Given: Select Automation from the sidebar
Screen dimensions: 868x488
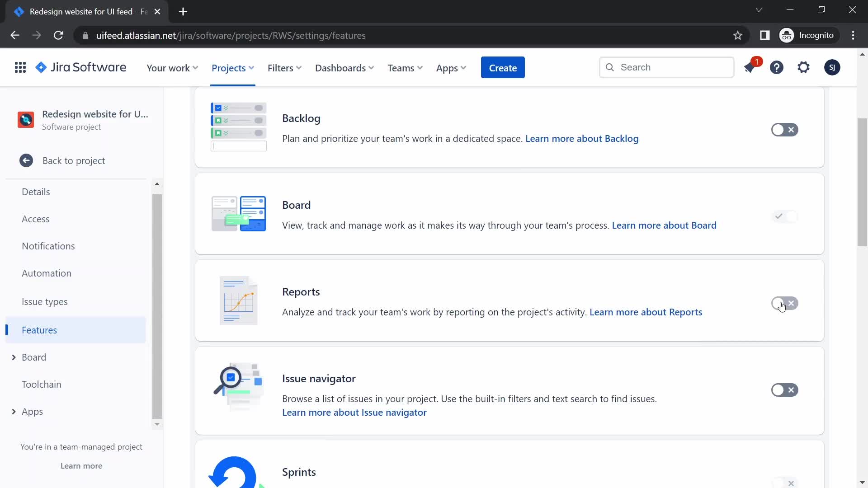Looking at the screenshot, I should 47,273.
